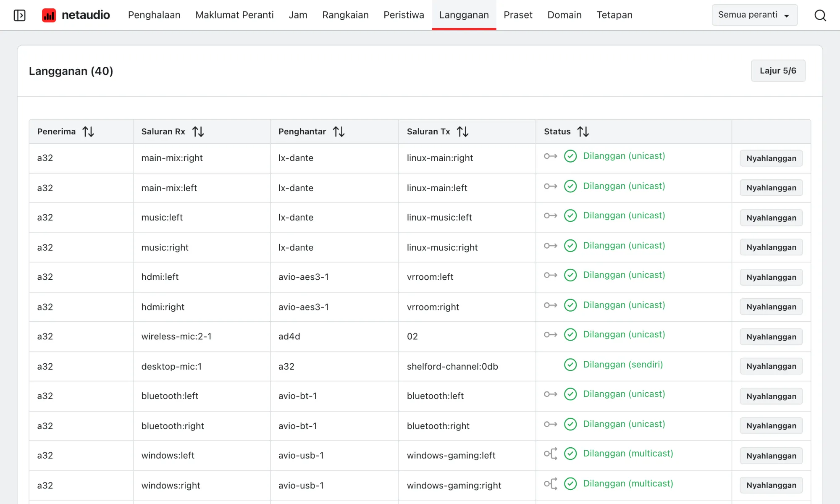Select the Rangkaian tab

pos(345,15)
